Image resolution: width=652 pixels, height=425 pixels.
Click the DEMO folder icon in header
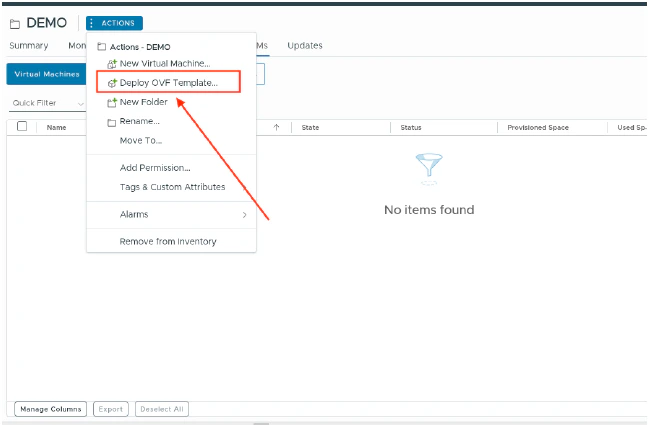15,24
